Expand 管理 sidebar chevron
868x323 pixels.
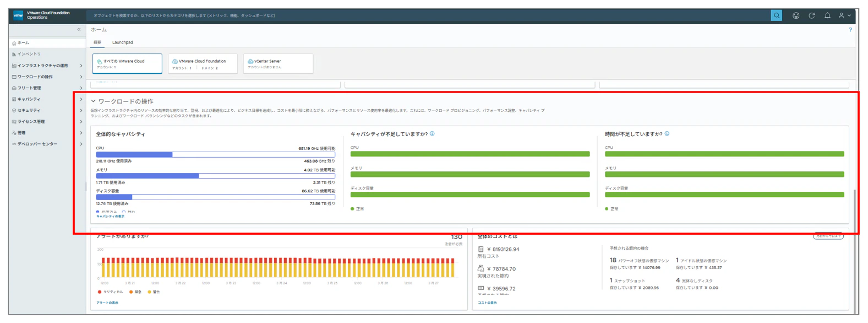[81, 133]
